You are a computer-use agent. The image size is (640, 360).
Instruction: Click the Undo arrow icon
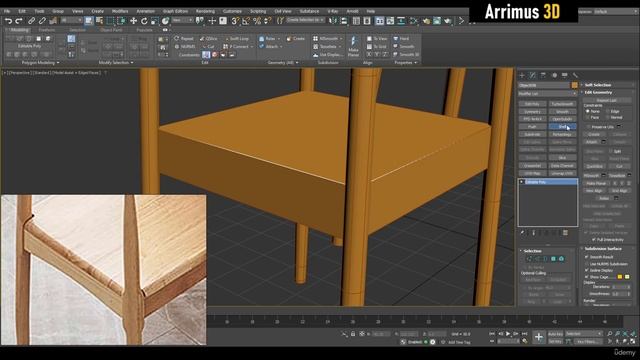[8, 21]
